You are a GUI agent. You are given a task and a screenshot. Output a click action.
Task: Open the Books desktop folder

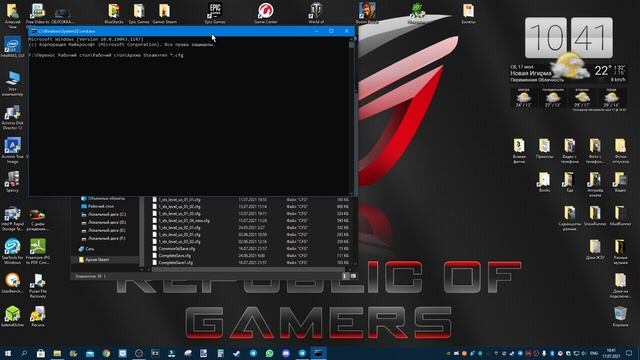pos(544,182)
